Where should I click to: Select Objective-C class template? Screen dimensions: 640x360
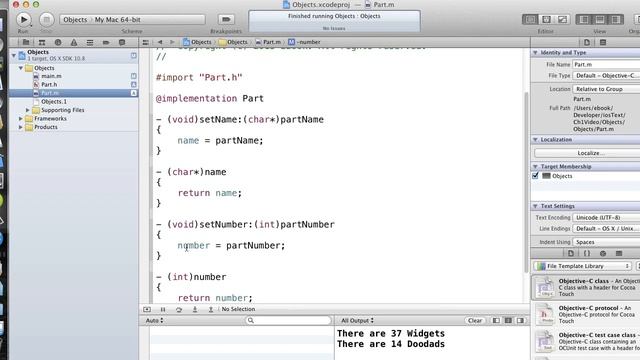(x=586, y=287)
